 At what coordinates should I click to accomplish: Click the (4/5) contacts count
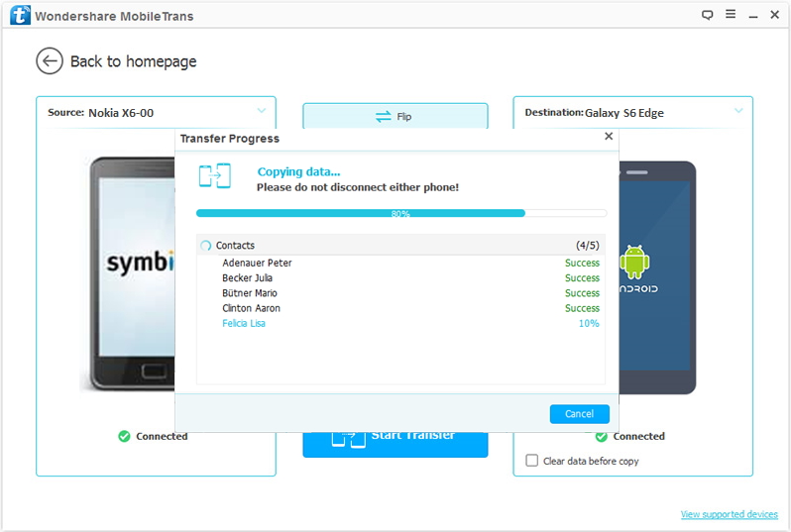588,246
